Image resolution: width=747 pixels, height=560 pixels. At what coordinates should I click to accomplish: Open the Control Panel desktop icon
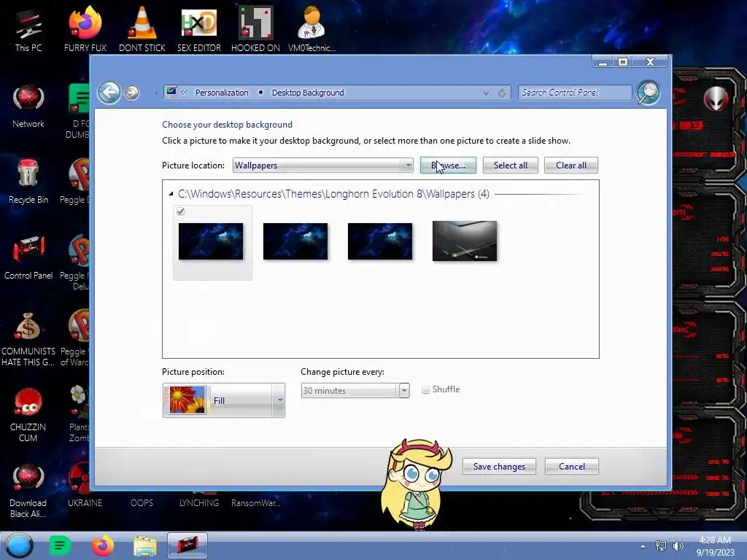point(28,257)
